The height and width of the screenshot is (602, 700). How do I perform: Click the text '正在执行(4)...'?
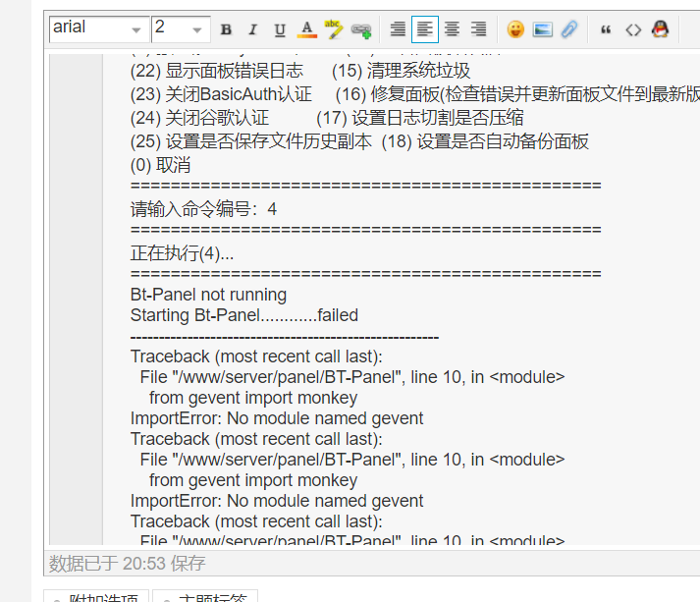point(183,253)
